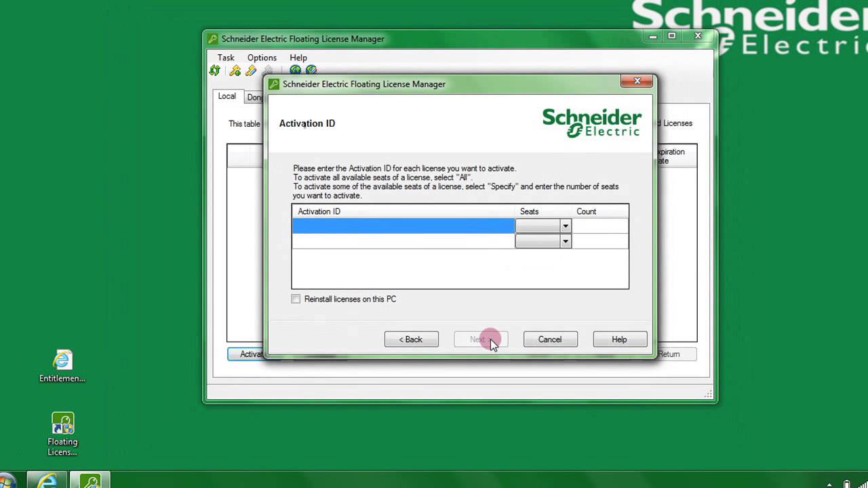Click the key icon in main window title bar
Image resolution: width=868 pixels, height=488 pixels.
213,39
